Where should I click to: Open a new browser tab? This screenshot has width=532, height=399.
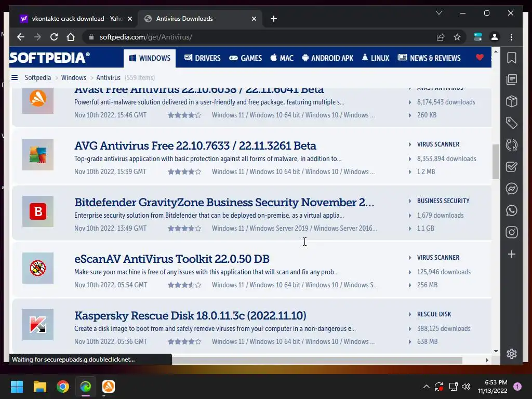274,19
